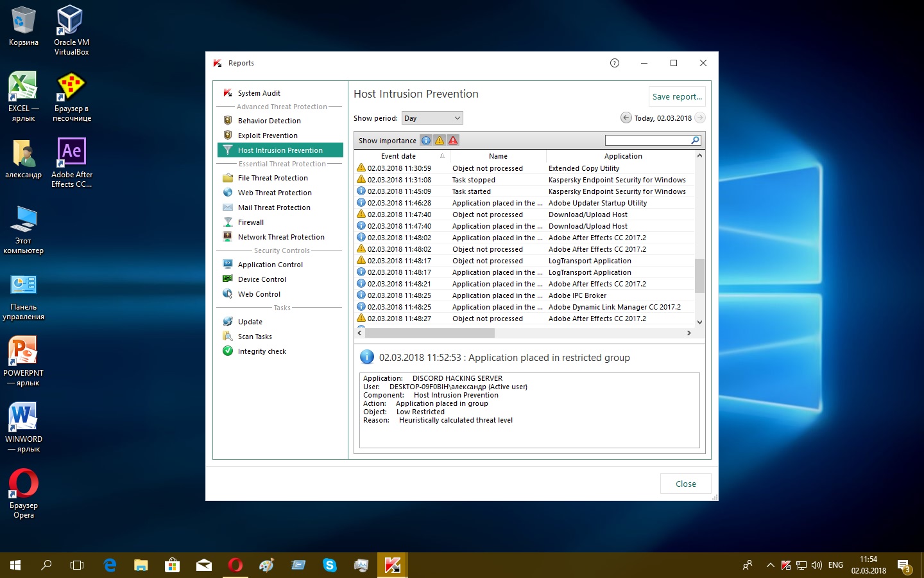Click the Kaspersky icon in the taskbar
Image resolution: width=924 pixels, height=578 pixels.
tap(392, 565)
